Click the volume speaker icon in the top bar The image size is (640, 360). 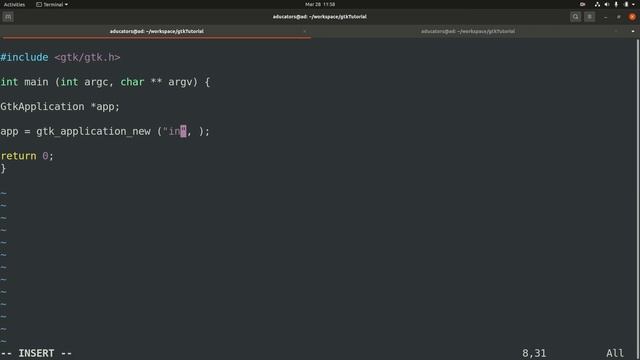tap(607, 4)
